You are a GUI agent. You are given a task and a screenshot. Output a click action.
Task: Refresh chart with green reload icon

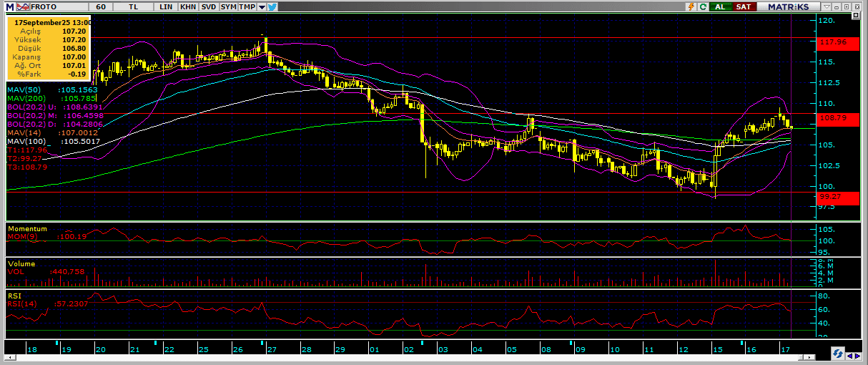(704, 6)
